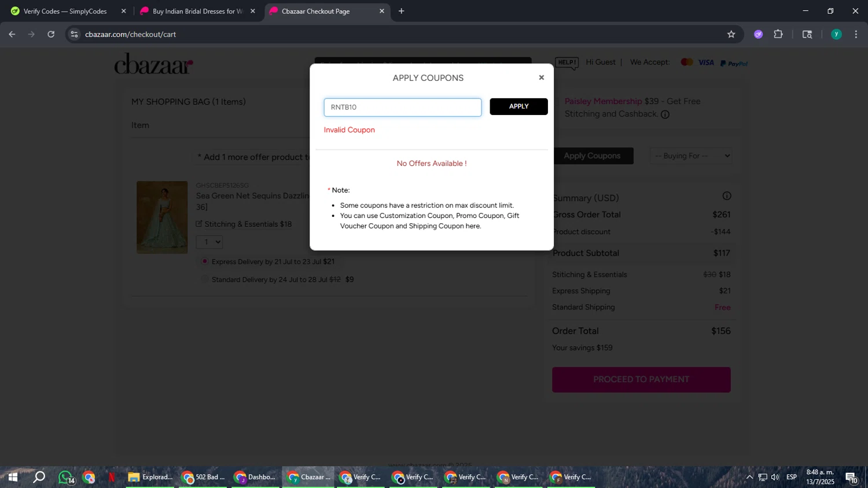Open Chrome three-dot menu

[x=856, y=34]
